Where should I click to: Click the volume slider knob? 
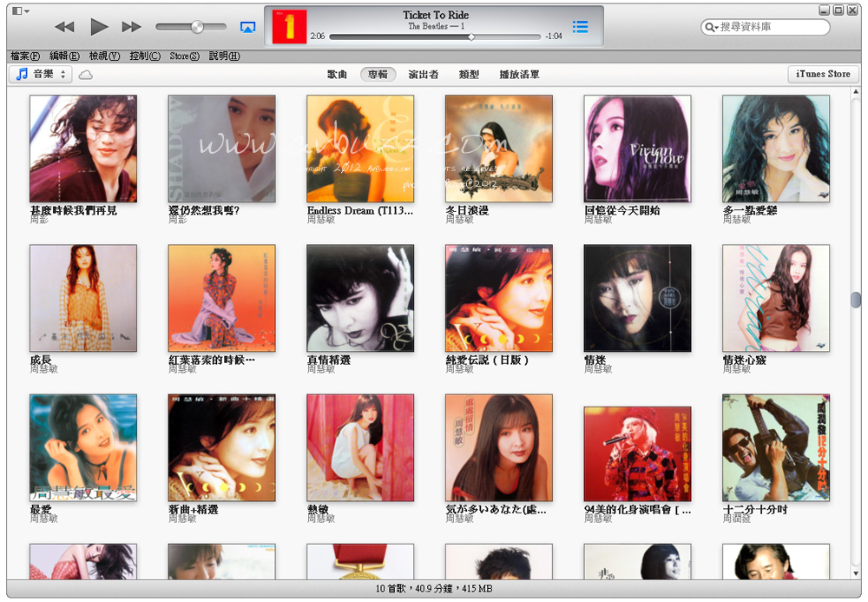tap(197, 27)
